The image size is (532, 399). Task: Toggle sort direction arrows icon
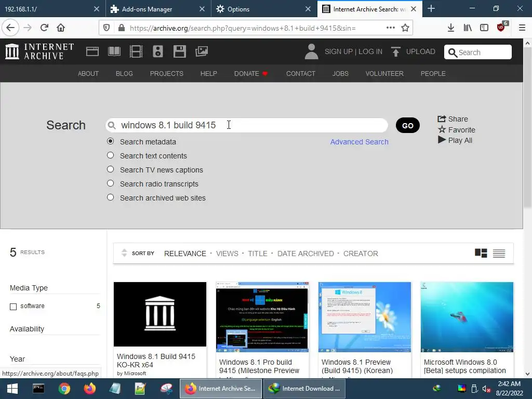(124, 253)
